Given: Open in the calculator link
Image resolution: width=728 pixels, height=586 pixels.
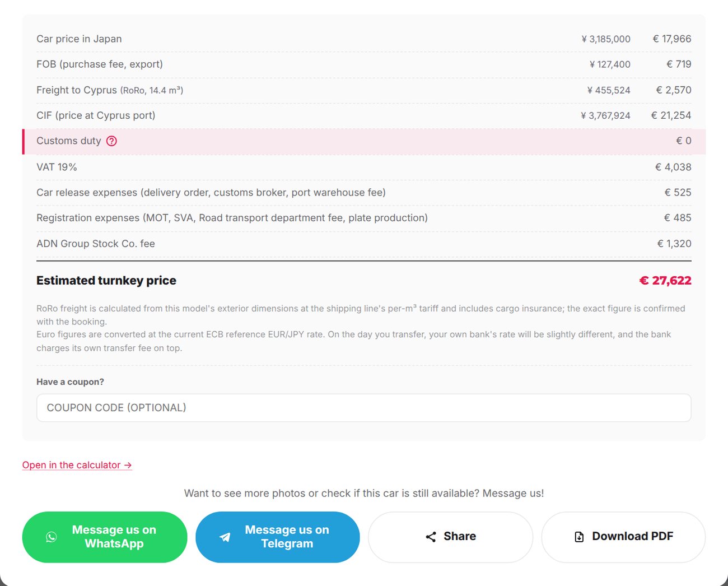Looking at the screenshot, I should (77, 465).
